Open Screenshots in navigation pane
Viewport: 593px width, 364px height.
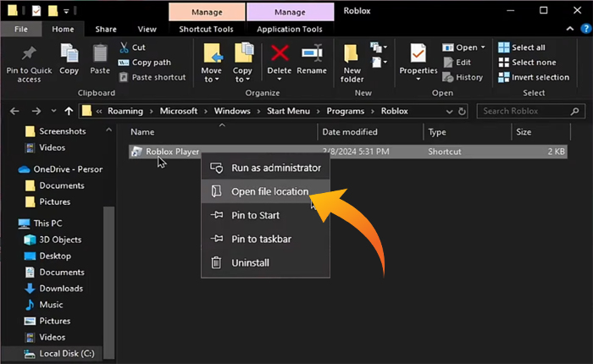pos(55,131)
